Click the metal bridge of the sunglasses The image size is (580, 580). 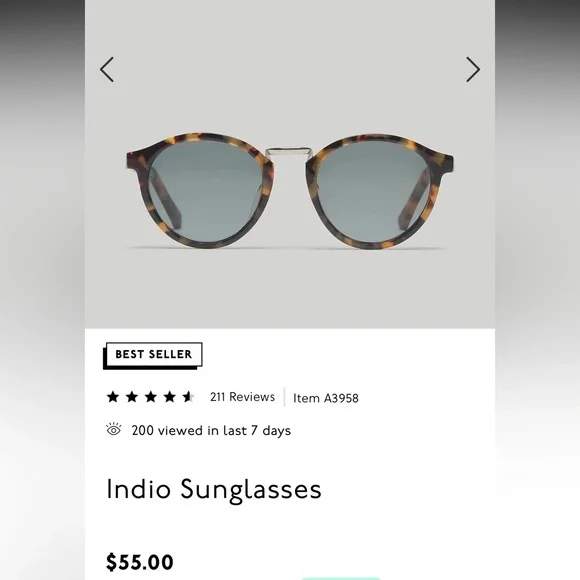tap(289, 151)
